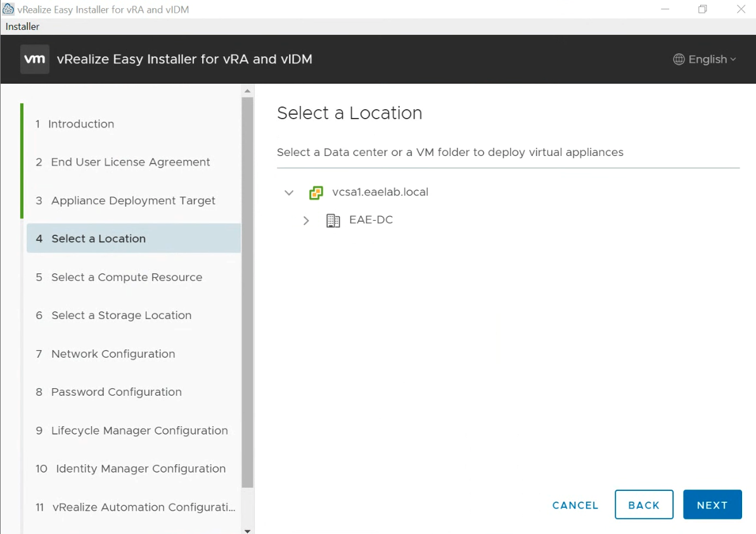Click the EAE-DC datacenter building icon
Image resolution: width=756 pixels, height=534 pixels.
[x=333, y=220]
